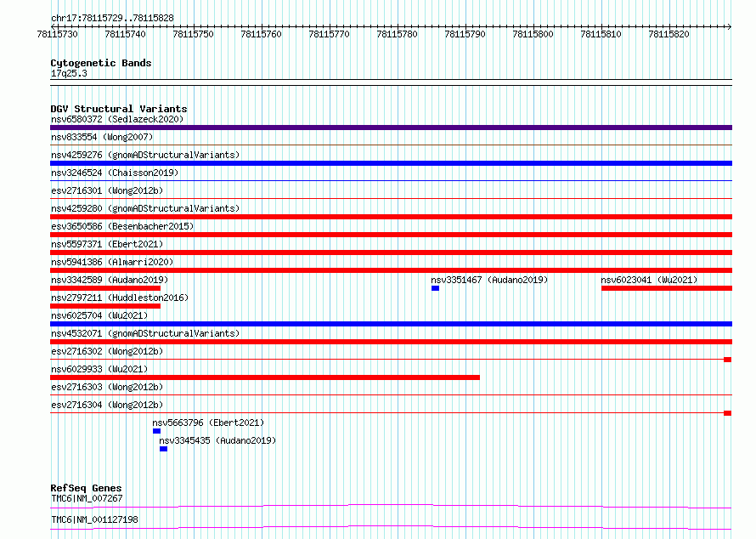Viewport: 756px width, 539px height.
Task: Select ruler tick label 78115790
Action: point(465,34)
